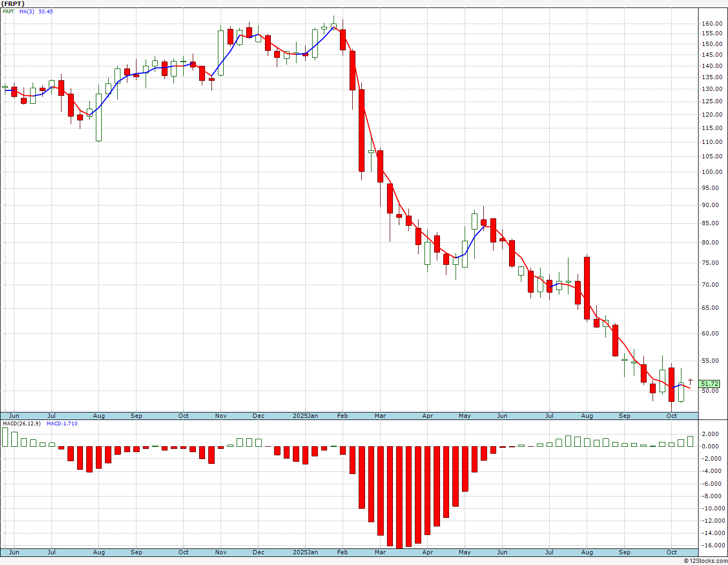728x565 pixels.
Task: Select Nov on the price chart date axis
Action: click(x=221, y=416)
